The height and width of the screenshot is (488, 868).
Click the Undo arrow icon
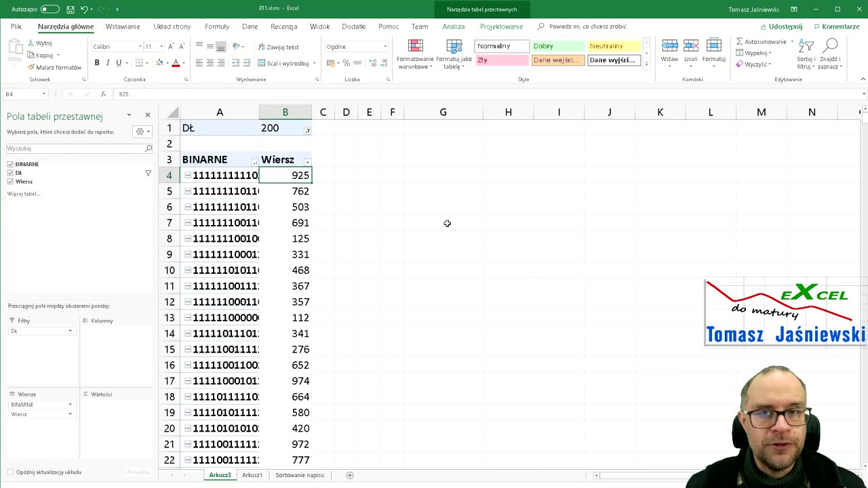pyautogui.click(x=84, y=9)
